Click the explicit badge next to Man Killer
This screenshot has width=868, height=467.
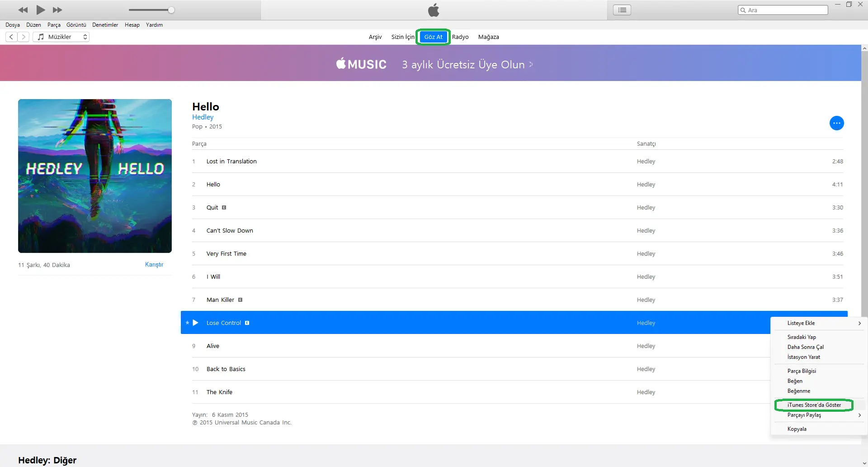tap(240, 300)
